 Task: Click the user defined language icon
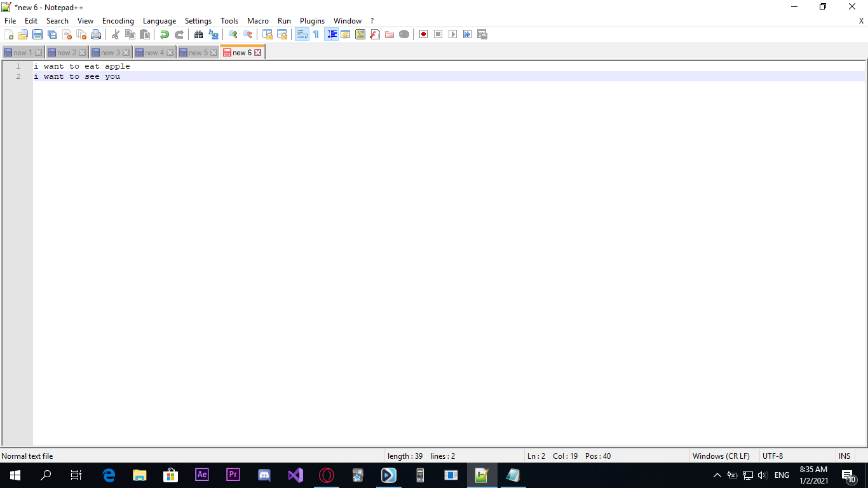346,34
